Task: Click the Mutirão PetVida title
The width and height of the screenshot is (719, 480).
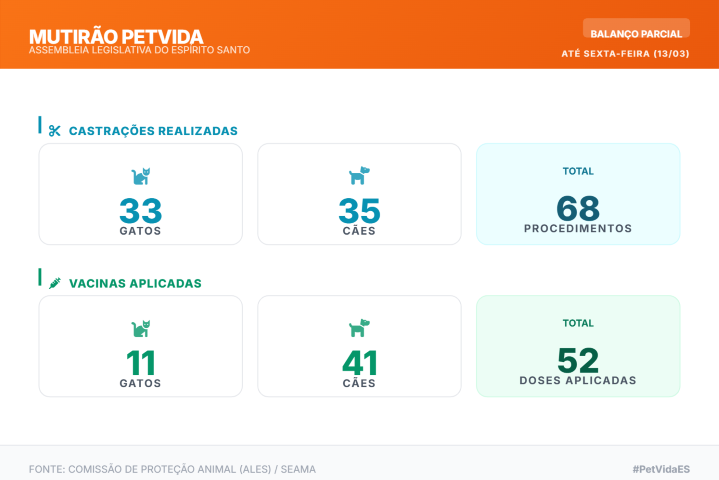Action: pos(116,37)
